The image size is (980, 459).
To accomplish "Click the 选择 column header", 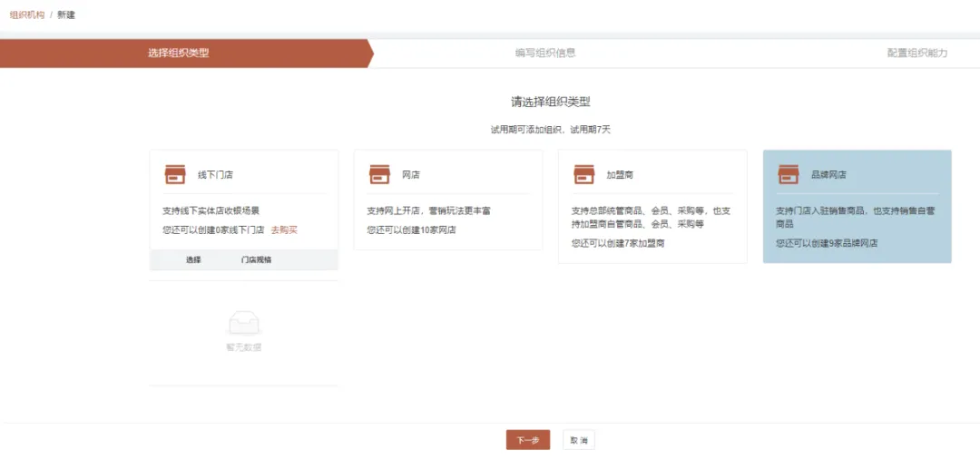I will [193, 259].
